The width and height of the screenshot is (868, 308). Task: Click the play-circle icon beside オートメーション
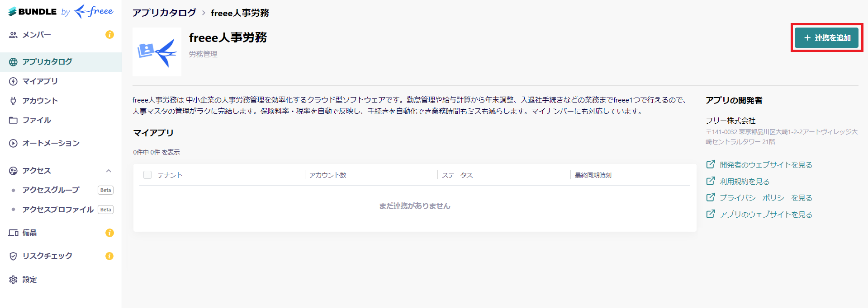[x=13, y=143]
